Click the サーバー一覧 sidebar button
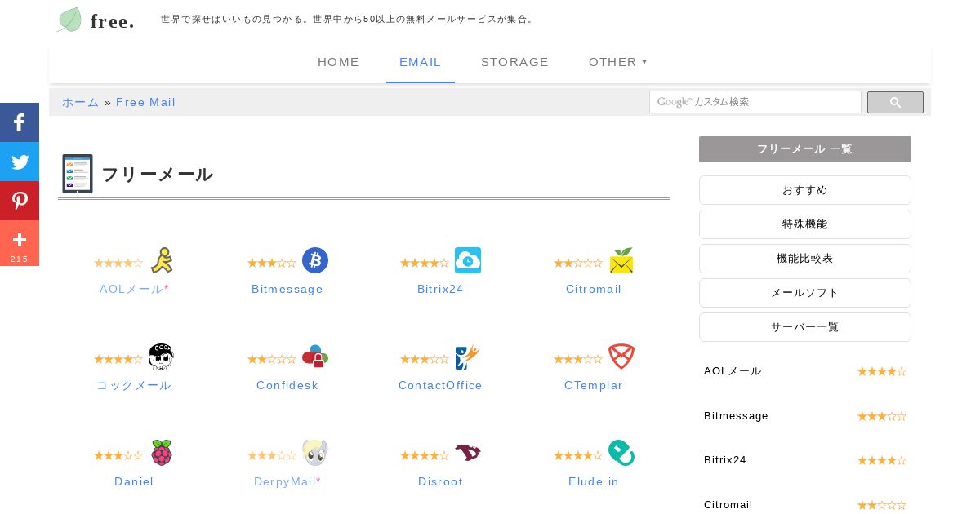The image size is (980, 514). [x=805, y=327]
